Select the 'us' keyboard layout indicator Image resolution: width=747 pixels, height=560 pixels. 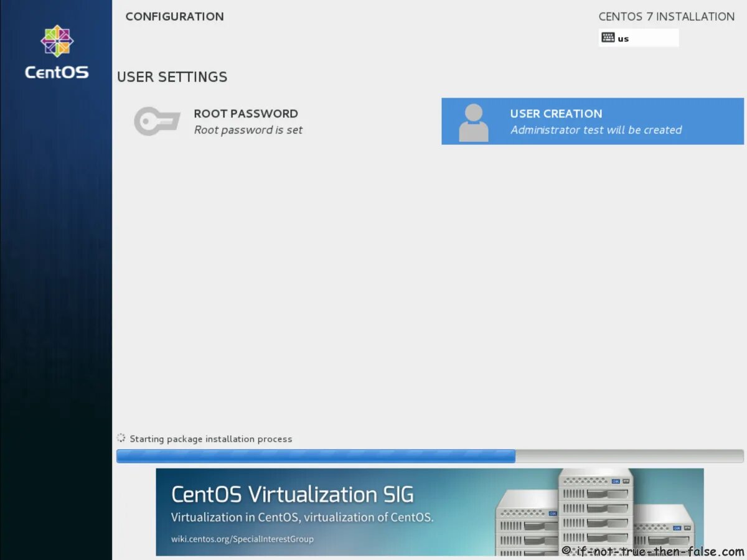point(639,38)
